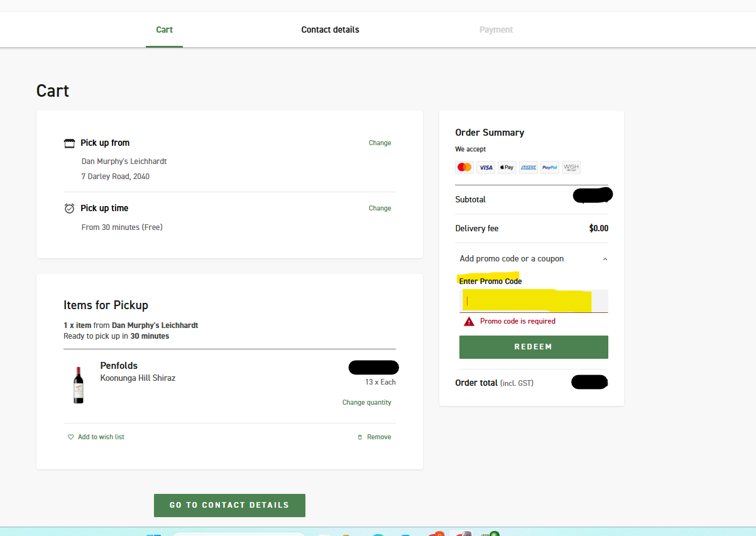Click the Apple Pay payment icon

point(507,167)
